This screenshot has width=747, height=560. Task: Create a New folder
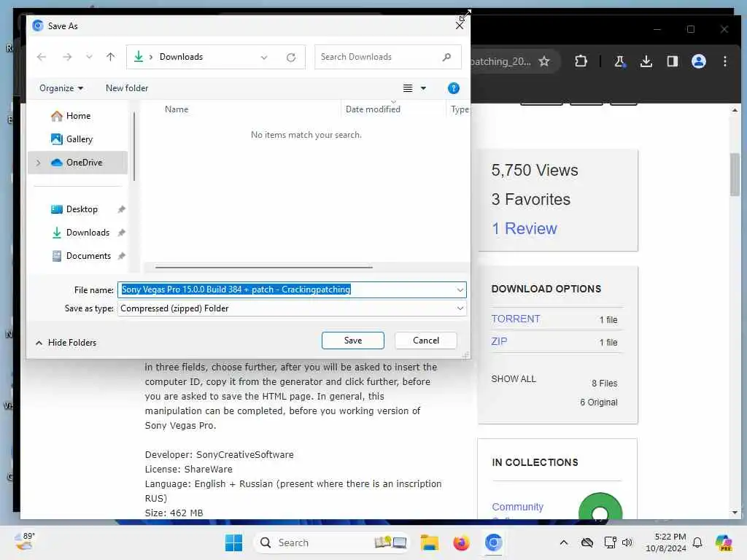pos(127,88)
